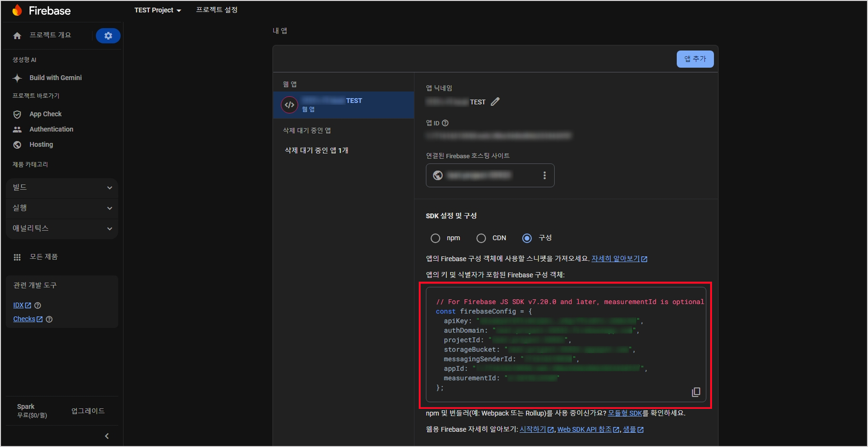Image resolution: width=868 pixels, height=447 pixels.
Task: Open the IDX link
Action: tap(22, 305)
